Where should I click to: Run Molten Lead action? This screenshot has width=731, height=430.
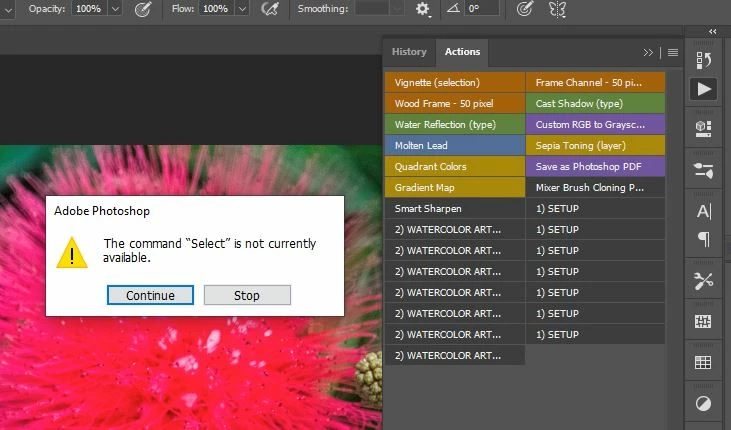pyautogui.click(x=455, y=146)
